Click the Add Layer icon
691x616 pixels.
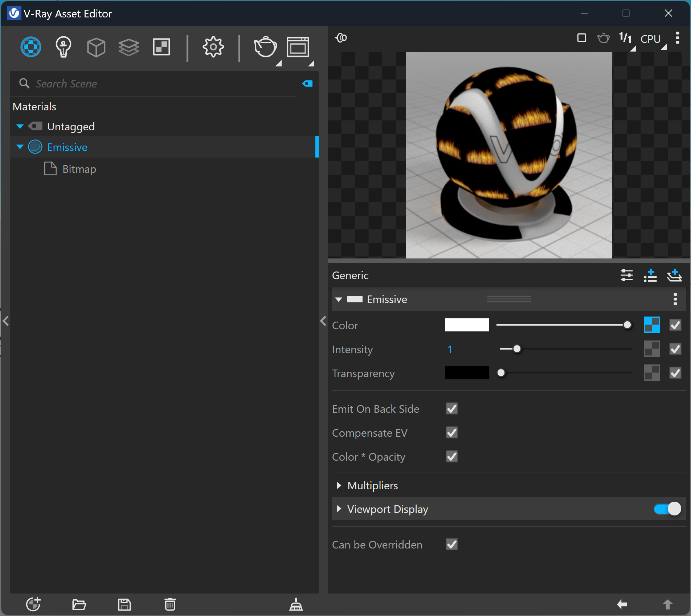674,276
